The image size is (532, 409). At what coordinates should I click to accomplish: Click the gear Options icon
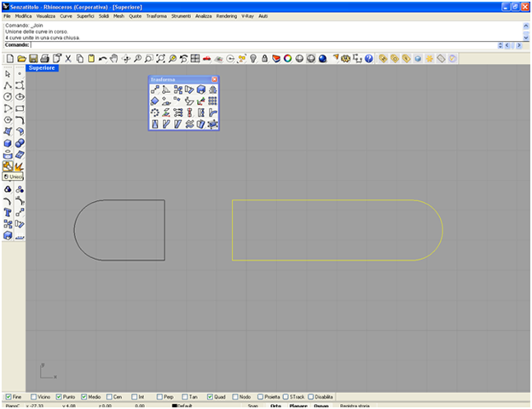click(x=346, y=59)
